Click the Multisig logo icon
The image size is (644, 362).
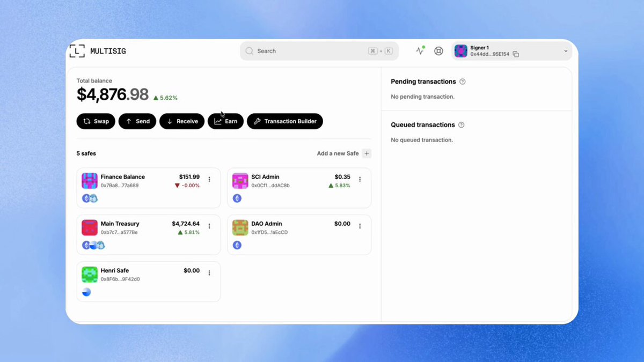tap(77, 51)
